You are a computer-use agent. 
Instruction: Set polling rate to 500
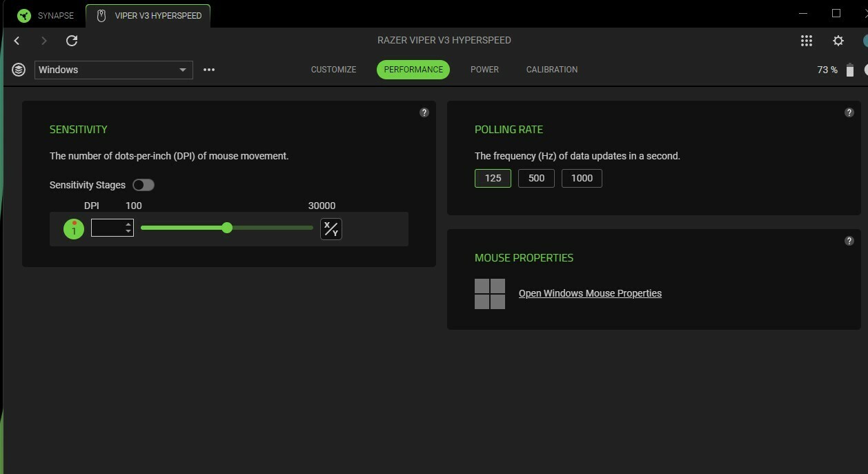pos(536,178)
